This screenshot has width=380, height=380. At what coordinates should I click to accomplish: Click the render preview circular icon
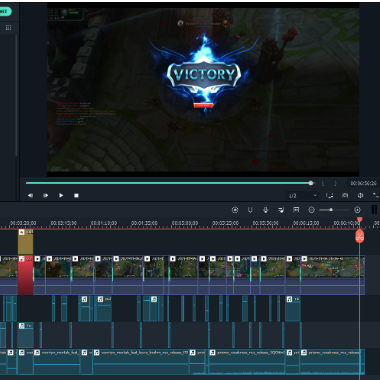tap(235, 210)
